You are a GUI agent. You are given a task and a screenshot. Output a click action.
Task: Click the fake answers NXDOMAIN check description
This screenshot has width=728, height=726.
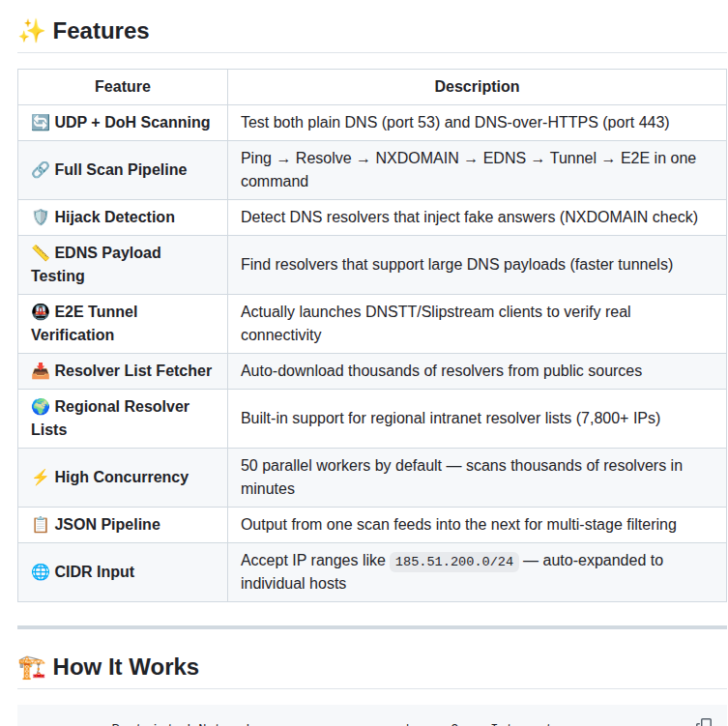click(x=470, y=218)
